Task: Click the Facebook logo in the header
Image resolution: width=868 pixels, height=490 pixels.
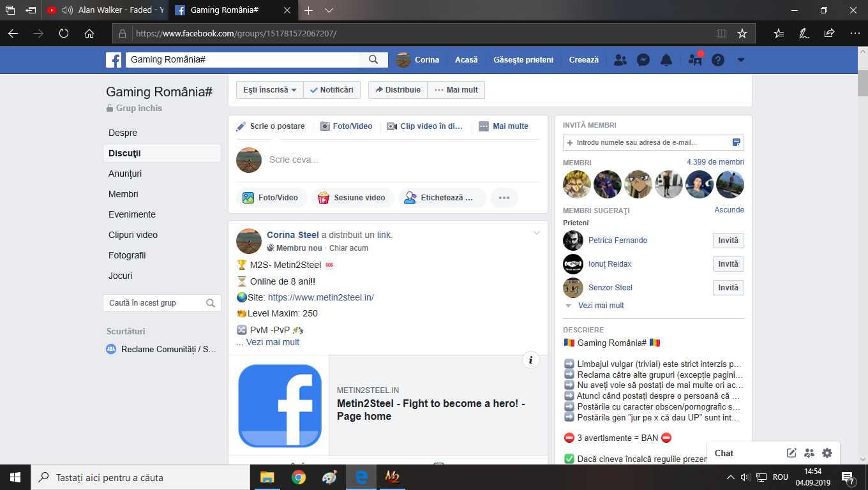Action: pos(114,60)
